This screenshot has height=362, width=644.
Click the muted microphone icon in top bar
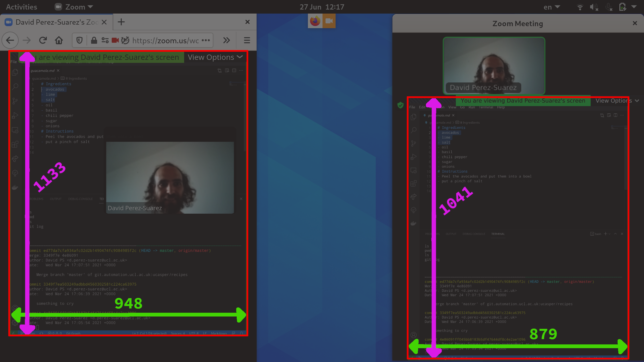(x=609, y=7)
